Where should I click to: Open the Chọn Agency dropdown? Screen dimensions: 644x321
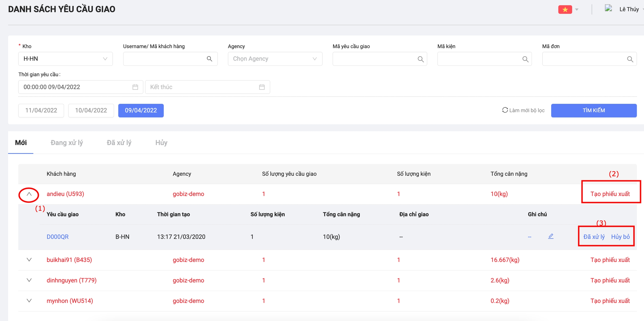[x=275, y=59]
